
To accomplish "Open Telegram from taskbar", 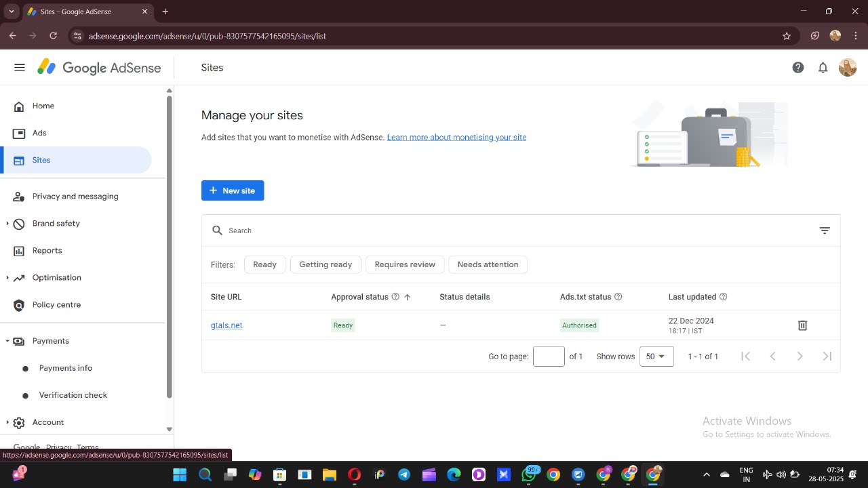I will tap(403, 474).
